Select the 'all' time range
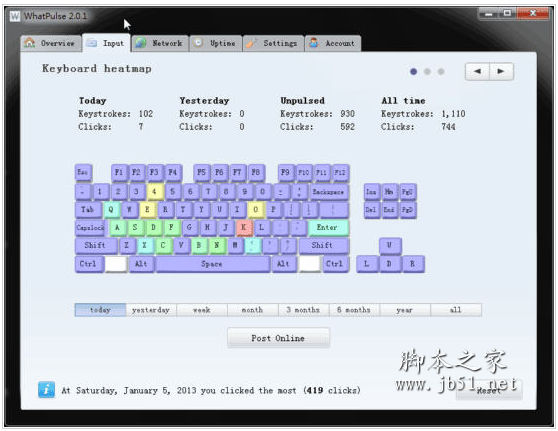The width and height of the screenshot is (558, 431). click(x=456, y=310)
